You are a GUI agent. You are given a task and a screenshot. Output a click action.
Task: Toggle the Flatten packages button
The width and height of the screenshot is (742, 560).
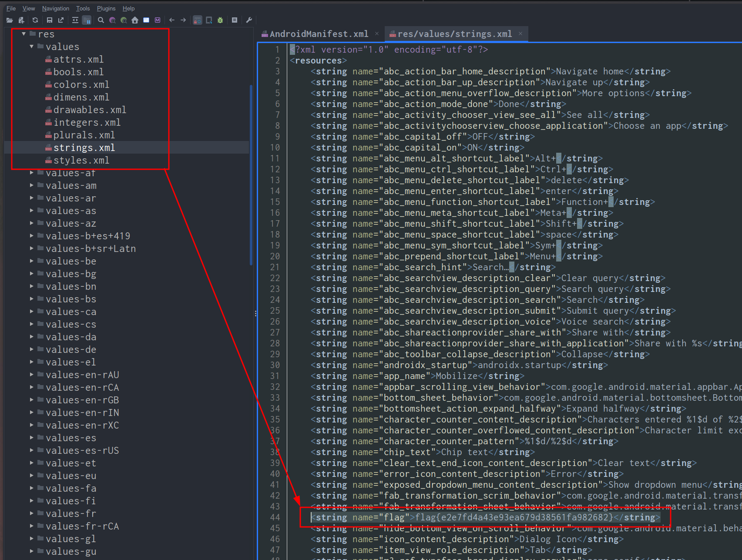pos(87,20)
